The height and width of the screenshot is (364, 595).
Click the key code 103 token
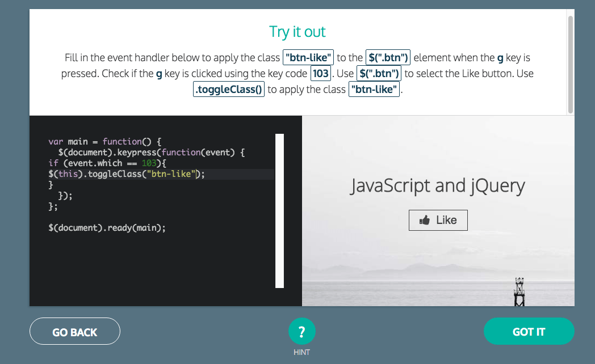pyautogui.click(x=320, y=73)
